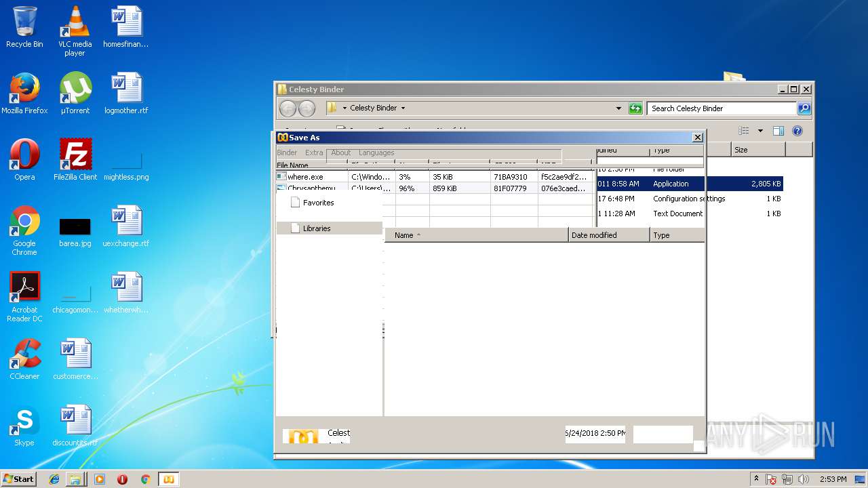The height and width of the screenshot is (488, 868).
Task: Expand Celesty Binder breadcrumb arrow
Action: (x=403, y=108)
